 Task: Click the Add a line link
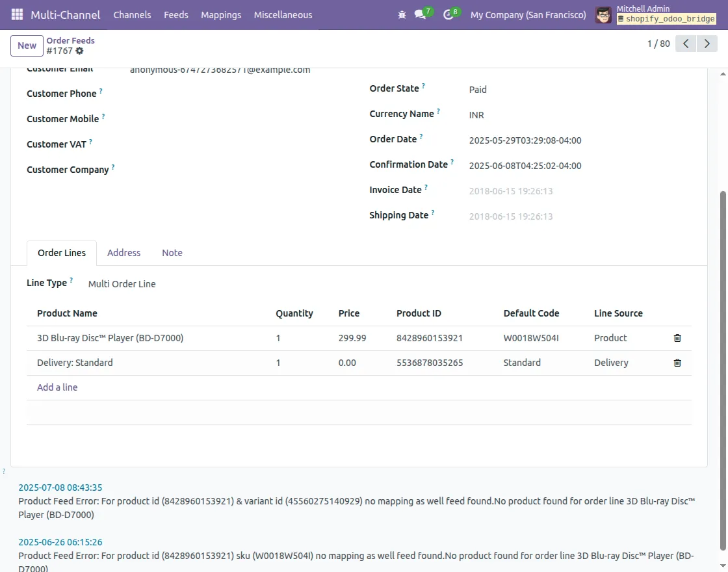click(57, 387)
